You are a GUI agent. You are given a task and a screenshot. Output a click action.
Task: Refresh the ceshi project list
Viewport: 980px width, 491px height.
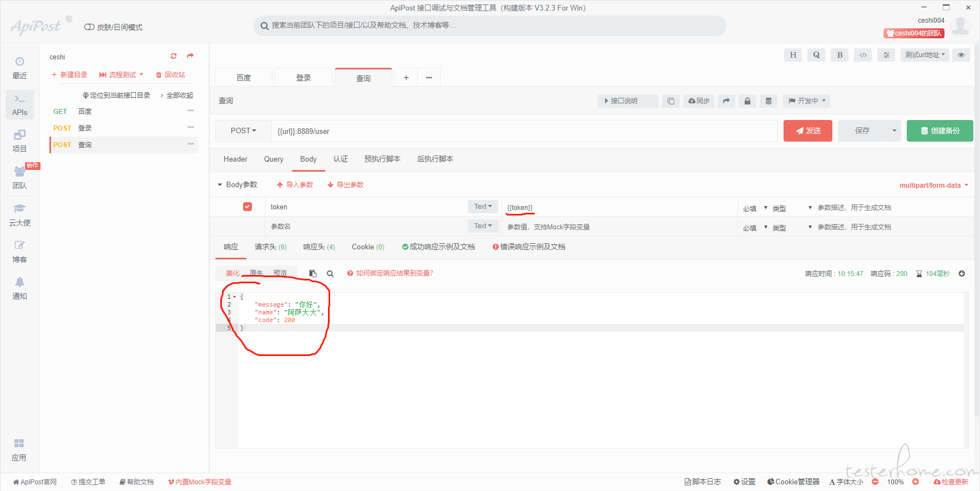(x=174, y=56)
